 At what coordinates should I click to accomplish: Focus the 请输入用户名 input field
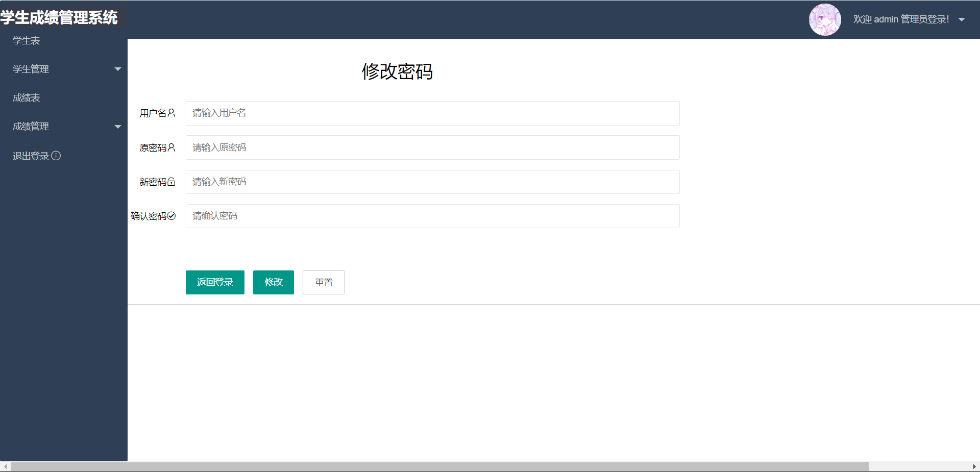click(433, 113)
